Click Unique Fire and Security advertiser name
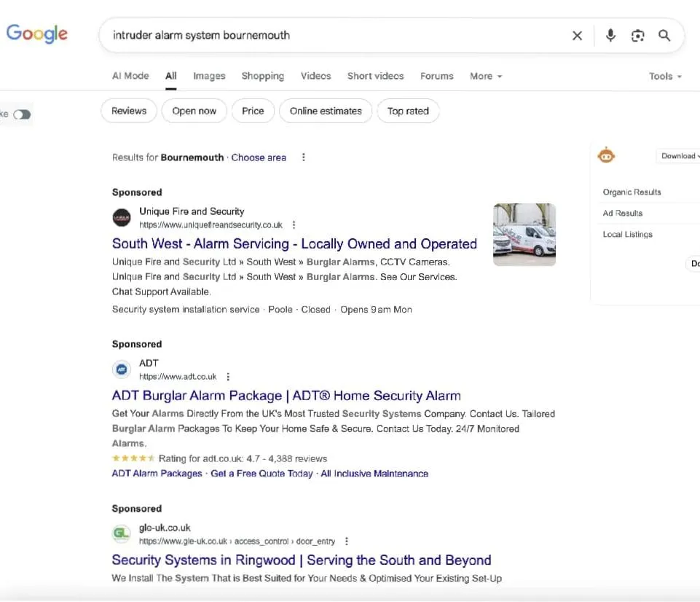The width and height of the screenshot is (700, 602). [192, 211]
